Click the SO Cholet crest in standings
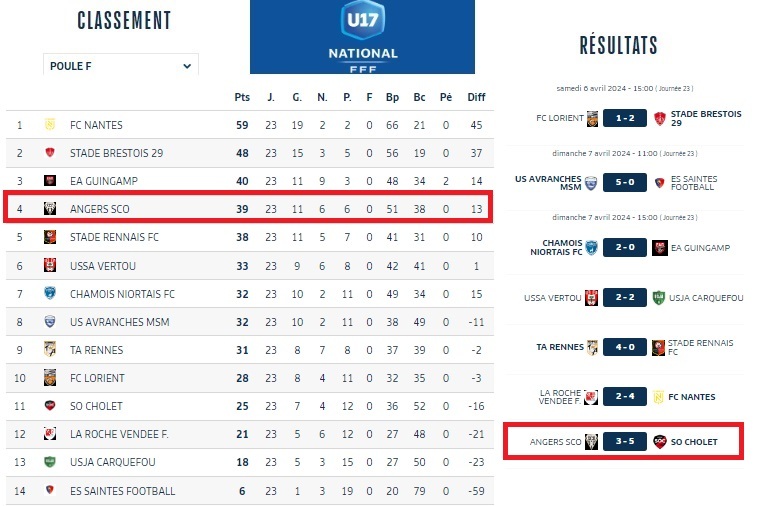 [49, 406]
